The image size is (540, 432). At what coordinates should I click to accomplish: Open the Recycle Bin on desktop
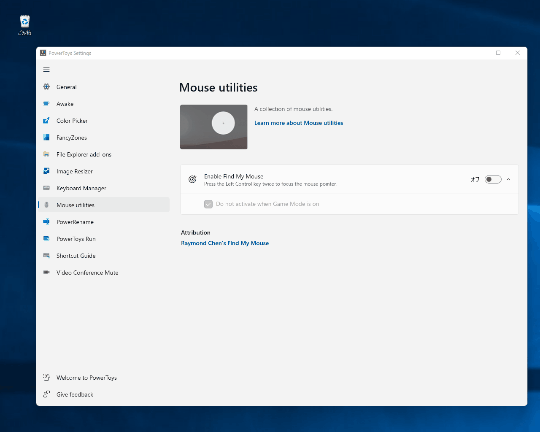click(x=24, y=25)
